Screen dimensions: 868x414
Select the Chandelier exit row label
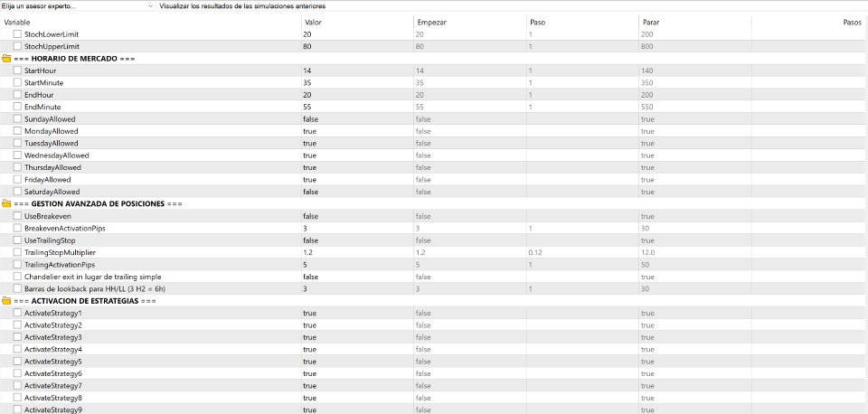(x=93, y=277)
